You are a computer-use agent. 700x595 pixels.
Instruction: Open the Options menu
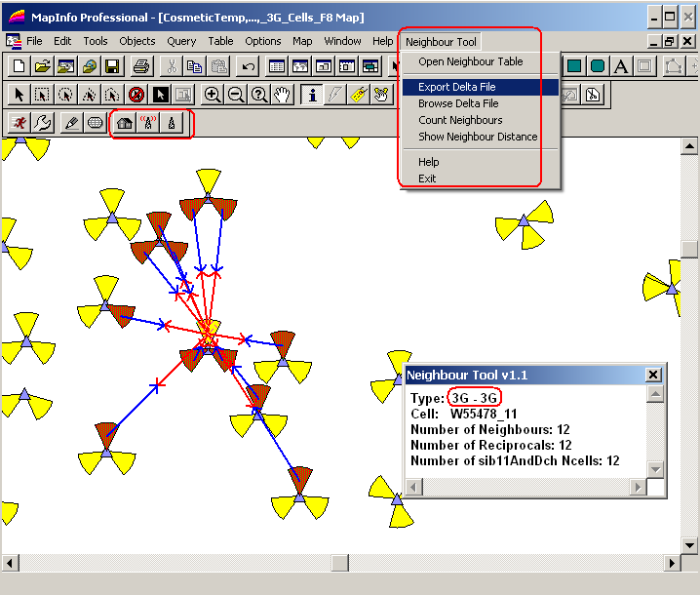pos(262,41)
